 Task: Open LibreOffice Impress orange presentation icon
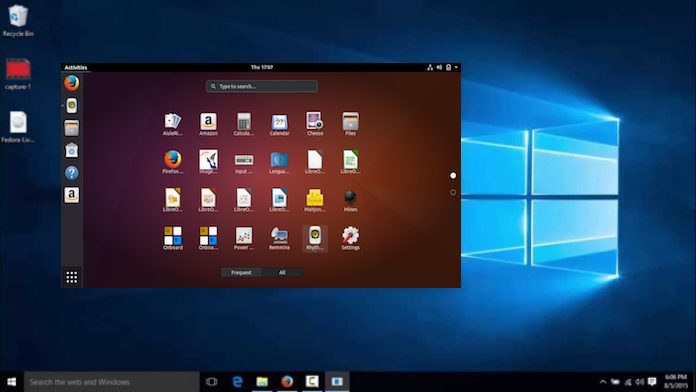pos(208,200)
